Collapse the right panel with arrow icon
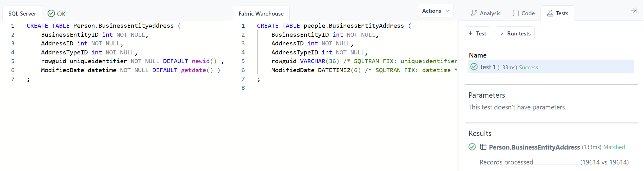This screenshot has width=644, height=171. coord(634,11)
